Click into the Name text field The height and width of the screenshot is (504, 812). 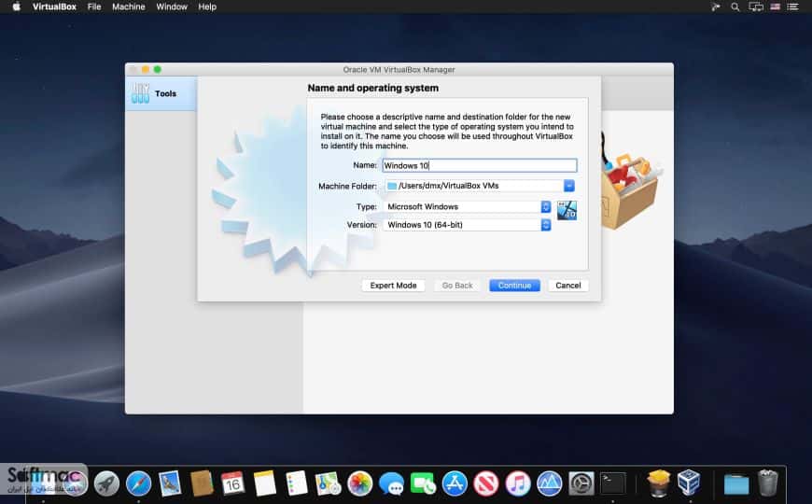tap(480, 165)
